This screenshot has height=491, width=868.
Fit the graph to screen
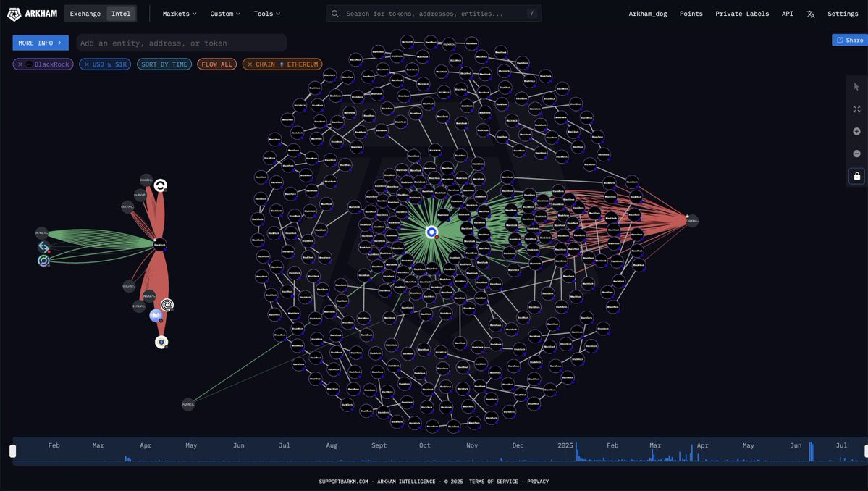tap(856, 109)
